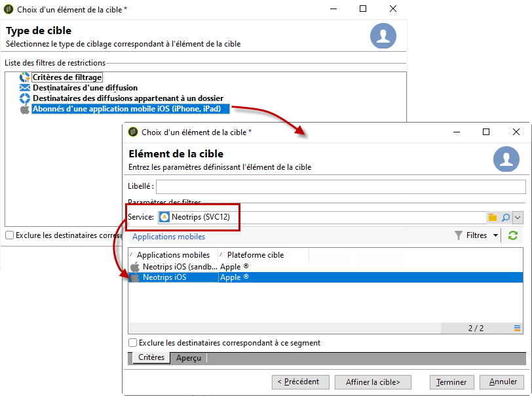Click Apple platform cell in Neotrips iOS (sandbox) row

click(x=234, y=267)
